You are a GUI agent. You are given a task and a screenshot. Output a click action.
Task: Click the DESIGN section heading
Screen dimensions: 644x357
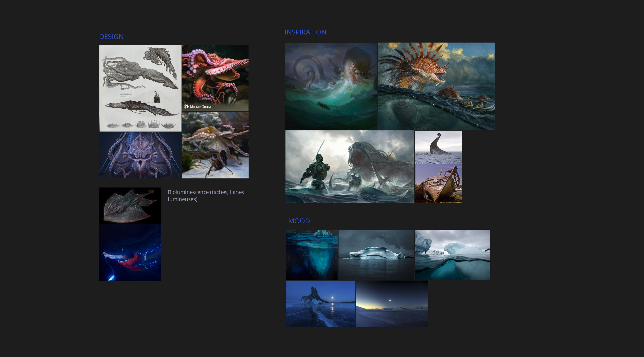(111, 37)
